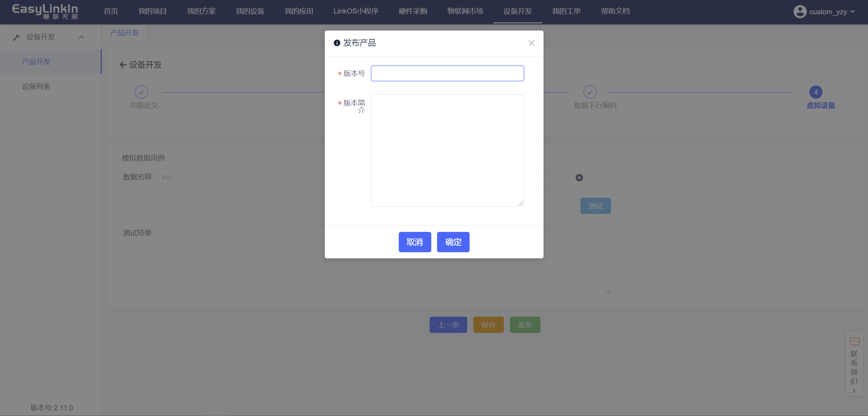Collapse the 设备开发 sidebar section
The image size is (868, 416).
point(81,37)
